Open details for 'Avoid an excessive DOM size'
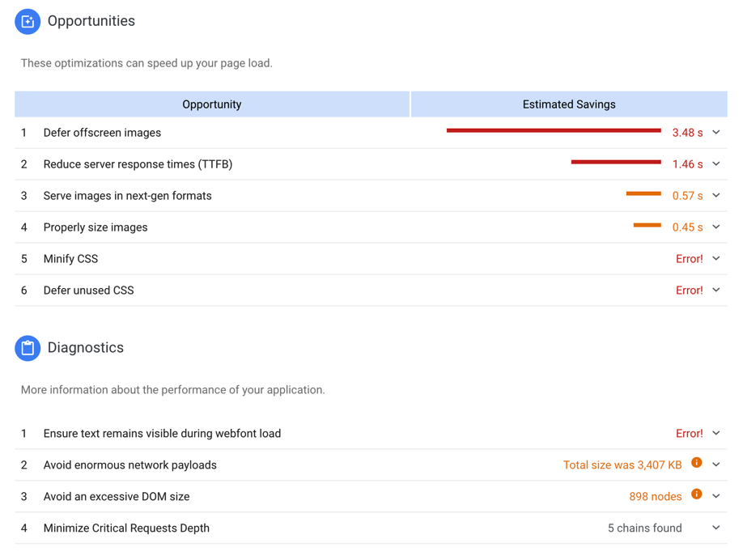 (715, 496)
